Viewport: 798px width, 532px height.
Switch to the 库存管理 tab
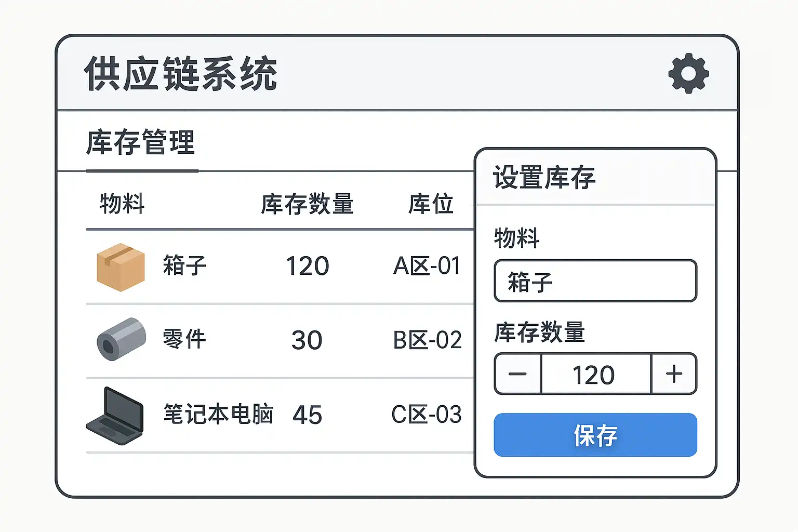[x=141, y=143]
